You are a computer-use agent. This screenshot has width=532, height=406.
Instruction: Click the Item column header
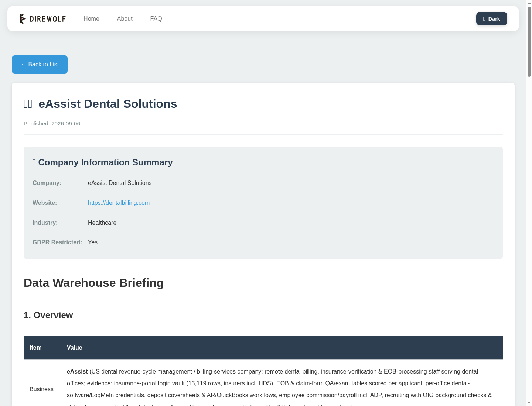tap(35, 348)
